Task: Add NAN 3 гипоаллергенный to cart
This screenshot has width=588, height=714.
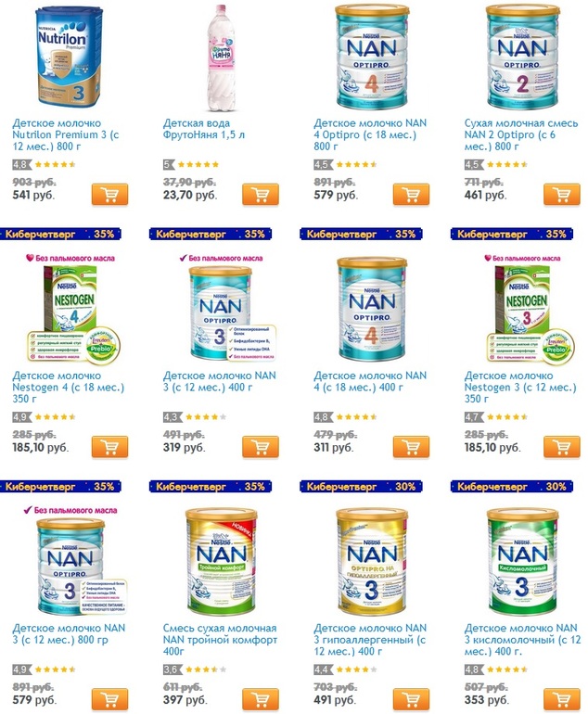Action: [411, 700]
